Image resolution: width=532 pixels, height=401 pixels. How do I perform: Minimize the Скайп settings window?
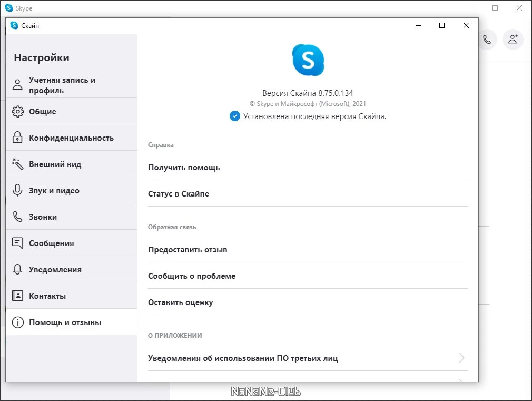(418, 25)
